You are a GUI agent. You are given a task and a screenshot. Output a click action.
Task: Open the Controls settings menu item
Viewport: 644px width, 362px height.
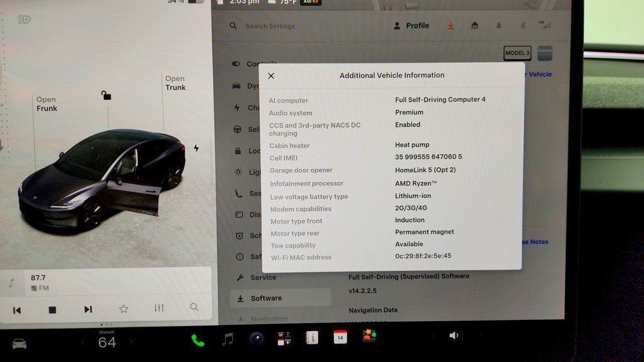pyautogui.click(x=254, y=63)
